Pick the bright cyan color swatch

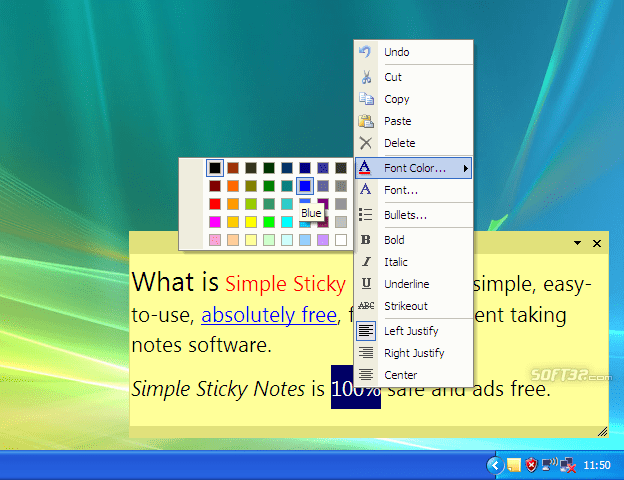click(287, 222)
